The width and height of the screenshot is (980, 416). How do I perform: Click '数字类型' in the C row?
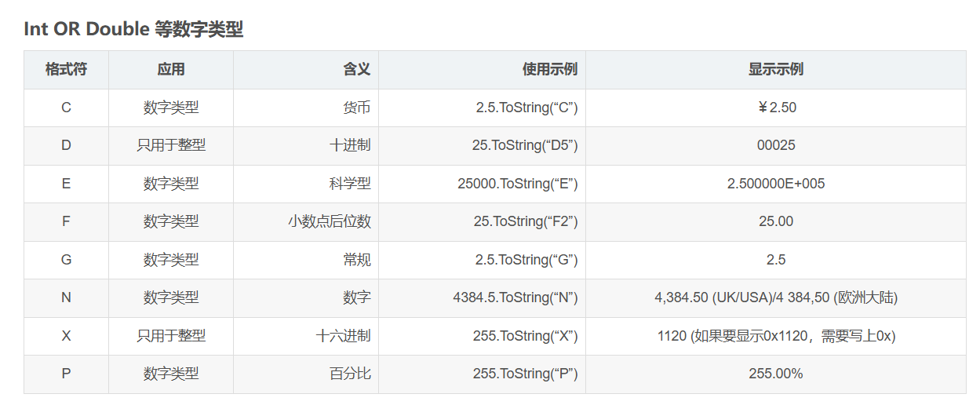pyautogui.click(x=171, y=108)
